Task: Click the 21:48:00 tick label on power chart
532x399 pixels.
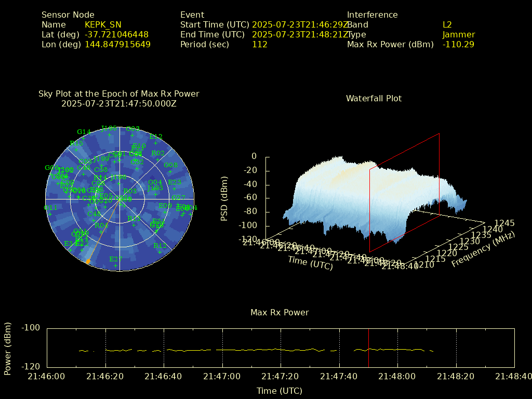Action: click(397, 376)
